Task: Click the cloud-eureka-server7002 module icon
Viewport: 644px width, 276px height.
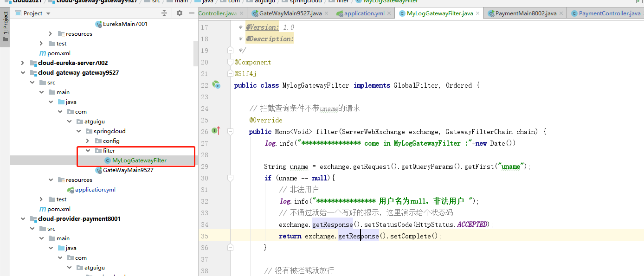Action: pyautogui.click(x=33, y=63)
